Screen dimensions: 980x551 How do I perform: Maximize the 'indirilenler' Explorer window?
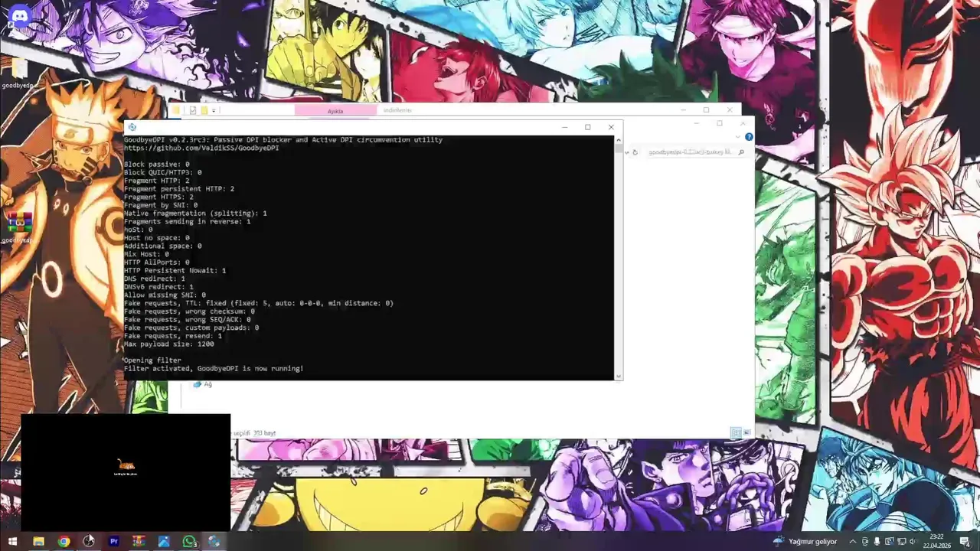(x=706, y=110)
